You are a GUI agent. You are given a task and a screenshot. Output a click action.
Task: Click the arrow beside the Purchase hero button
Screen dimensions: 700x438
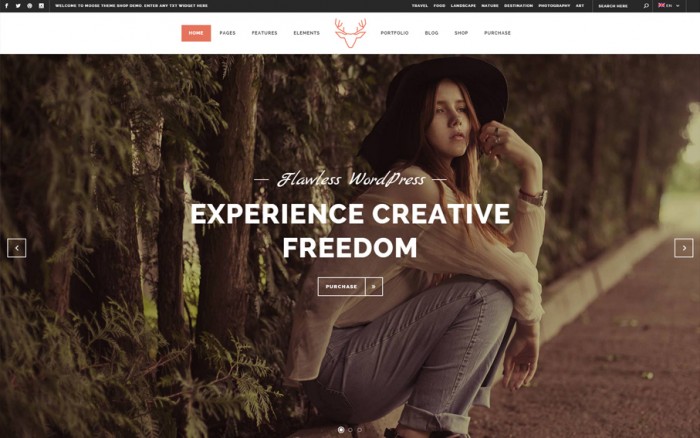tap(374, 287)
